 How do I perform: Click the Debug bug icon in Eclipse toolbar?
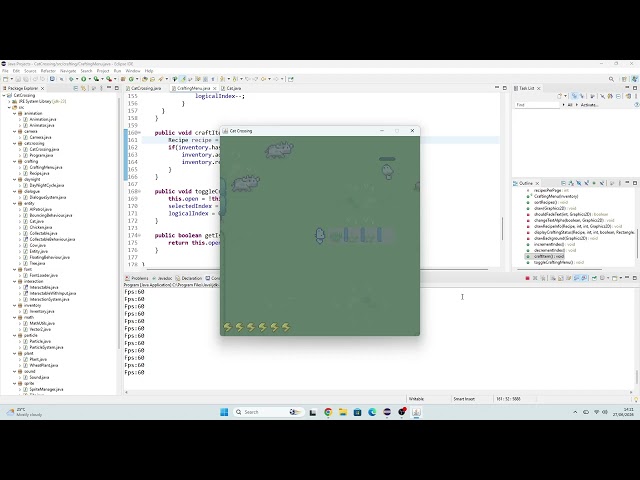71,79
